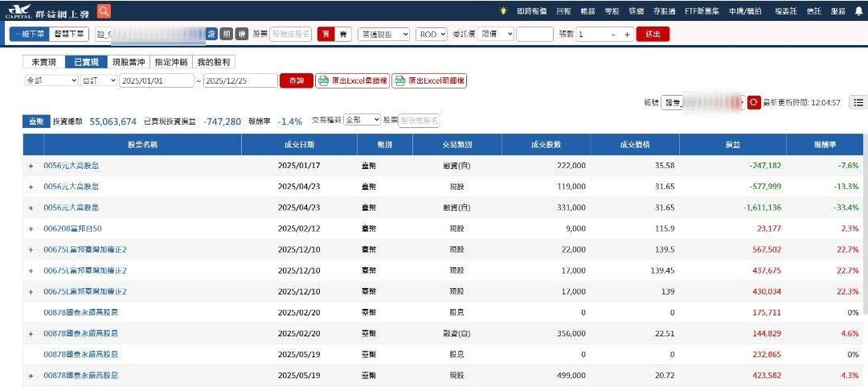
Task: Decrease lot quantity with minus button
Action: click(x=613, y=35)
